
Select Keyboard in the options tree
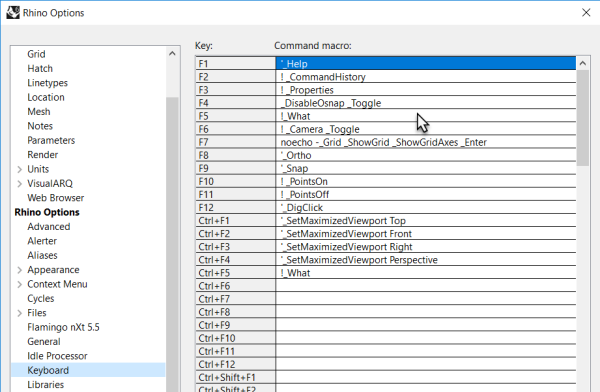coord(88,370)
